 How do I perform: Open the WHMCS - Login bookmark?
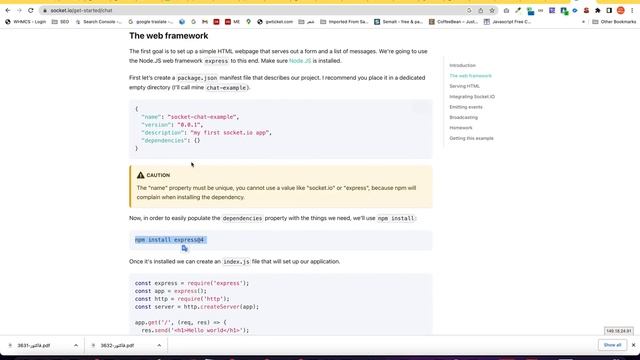[x=25, y=22]
